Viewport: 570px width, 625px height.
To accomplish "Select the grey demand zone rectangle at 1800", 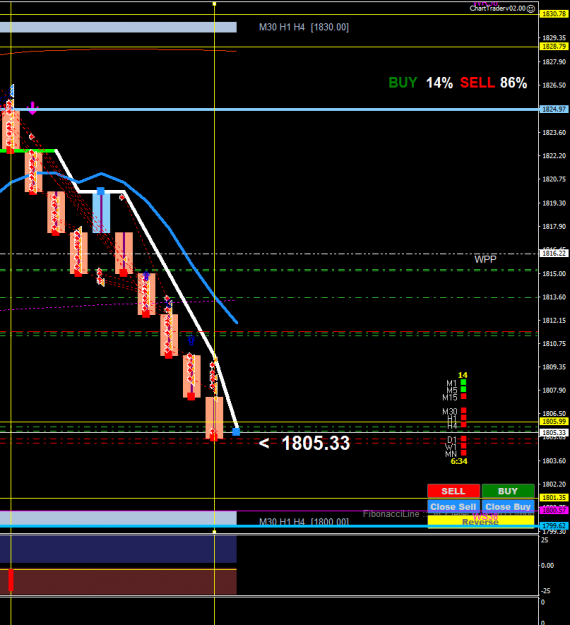I will pos(118,518).
